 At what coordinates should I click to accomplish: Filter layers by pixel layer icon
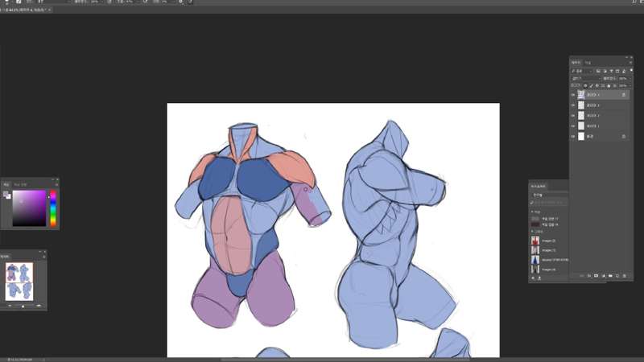click(x=598, y=71)
